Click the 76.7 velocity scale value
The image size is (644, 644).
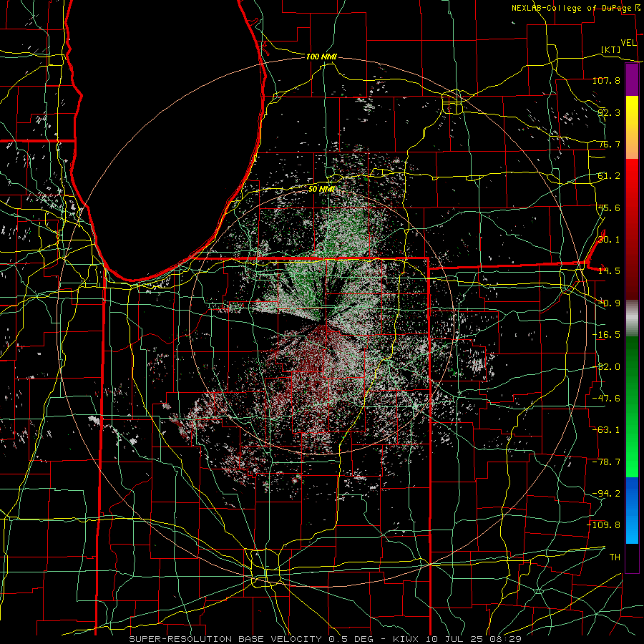[609, 144]
